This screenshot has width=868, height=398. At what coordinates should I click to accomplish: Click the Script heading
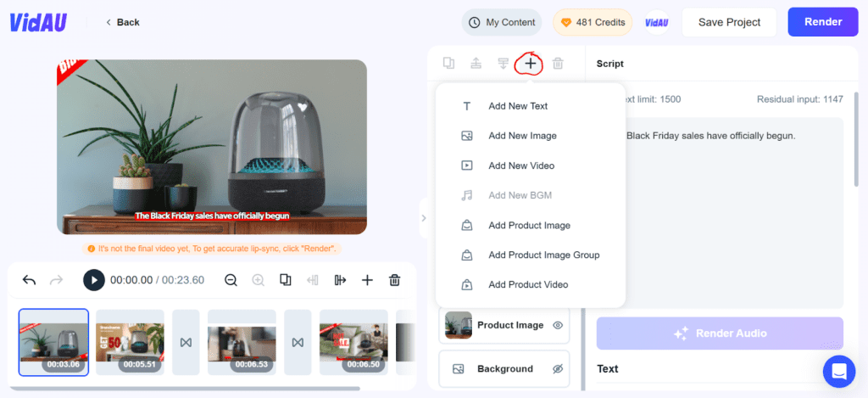coord(610,64)
